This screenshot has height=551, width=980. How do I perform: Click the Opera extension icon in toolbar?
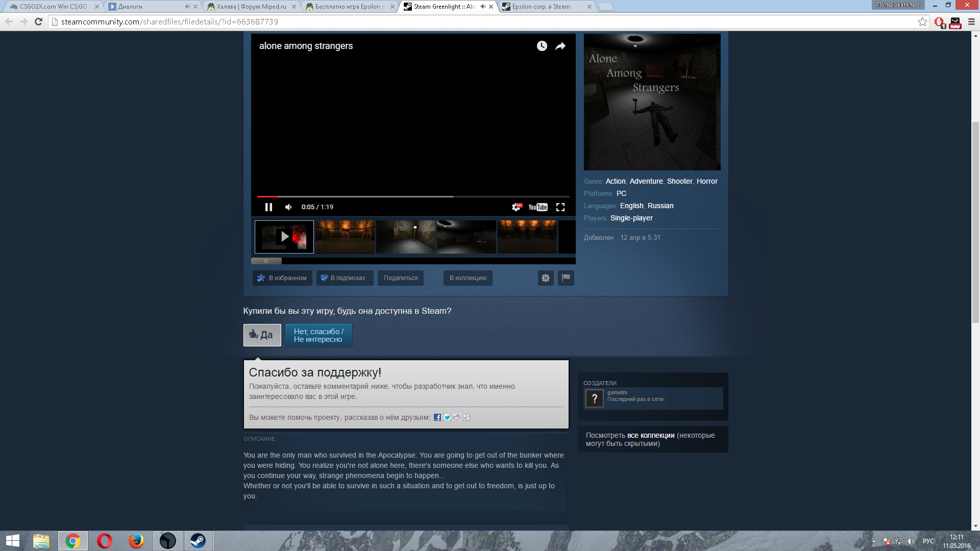pos(939,22)
